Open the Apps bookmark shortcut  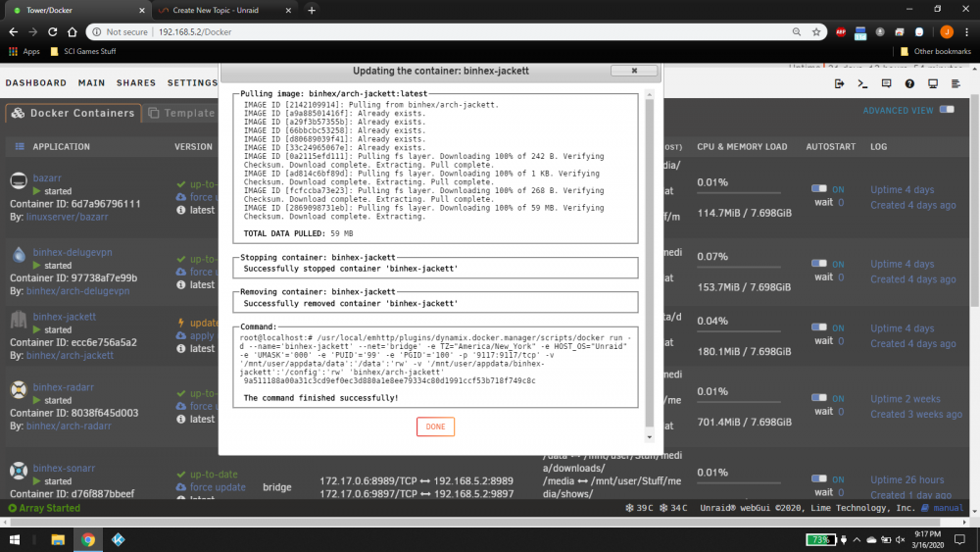(24, 51)
